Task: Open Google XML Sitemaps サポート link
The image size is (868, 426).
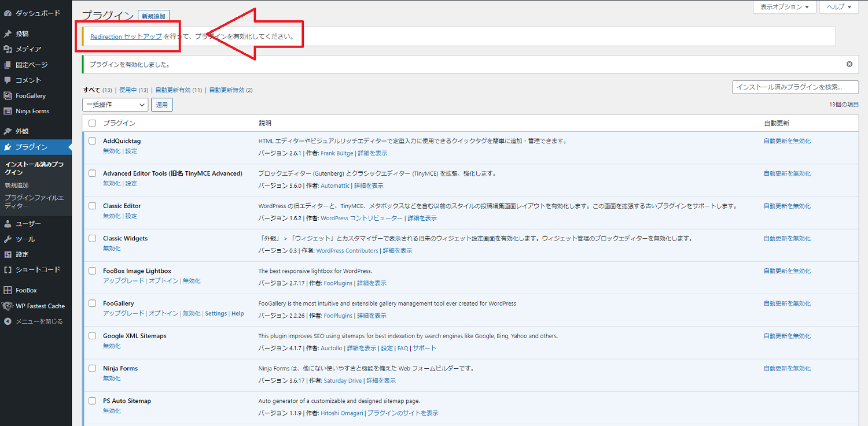Action: pyautogui.click(x=424, y=348)
